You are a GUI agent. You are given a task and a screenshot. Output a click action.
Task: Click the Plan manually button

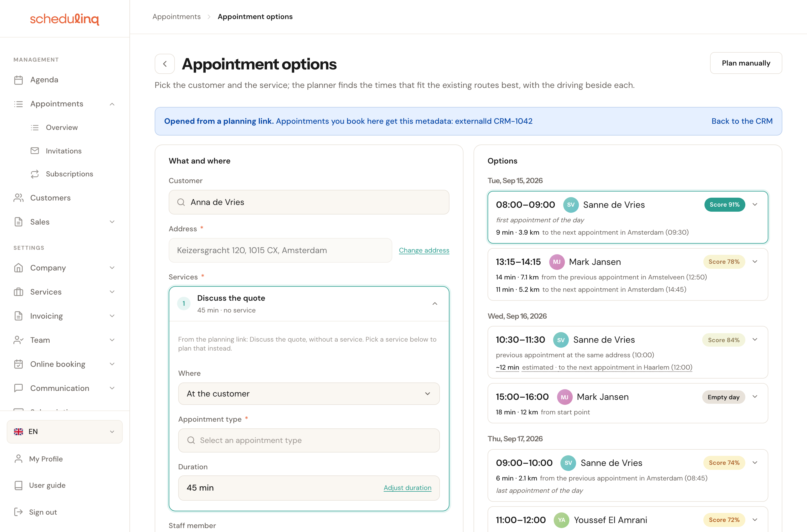pos(746,63)
